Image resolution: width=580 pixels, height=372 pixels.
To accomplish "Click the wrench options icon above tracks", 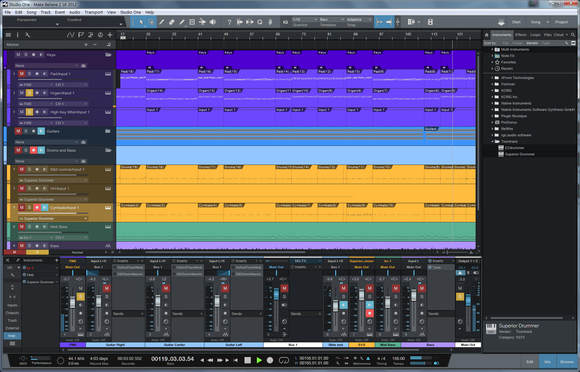I will point(27,35).
